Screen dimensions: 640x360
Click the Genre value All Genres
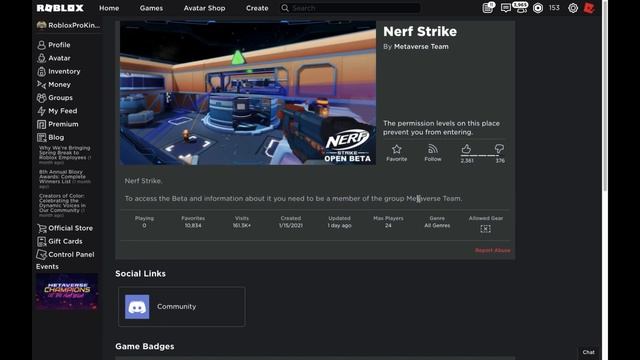click(x=437, y=226)
